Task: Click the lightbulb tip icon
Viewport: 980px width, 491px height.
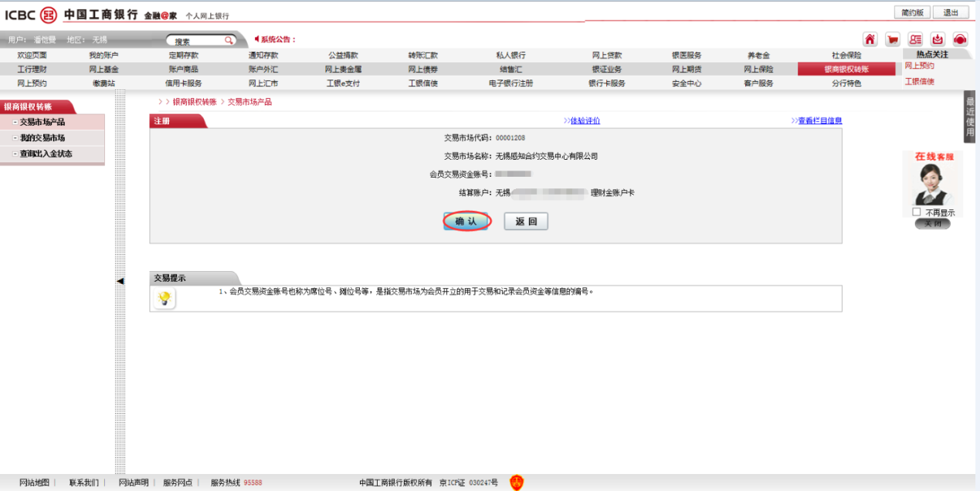Action: 164,299
